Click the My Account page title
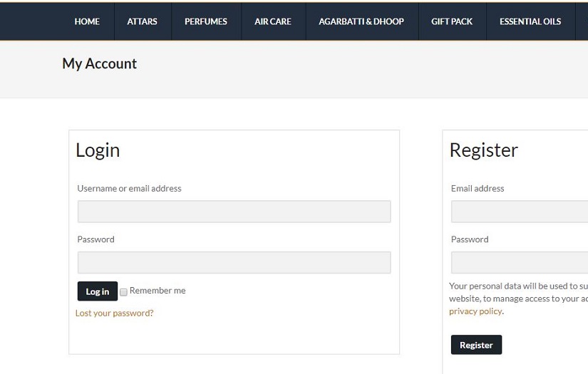This screenshot has width=588, height=374. click(x=99, y=63)
